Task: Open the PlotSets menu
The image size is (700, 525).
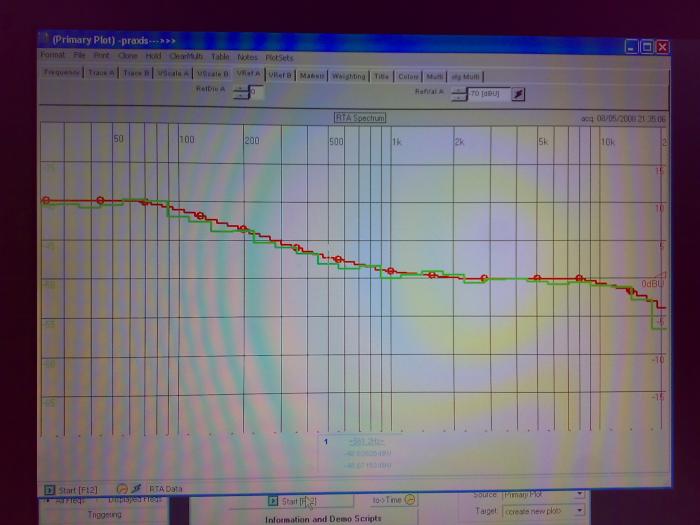Action: point(280,57)
